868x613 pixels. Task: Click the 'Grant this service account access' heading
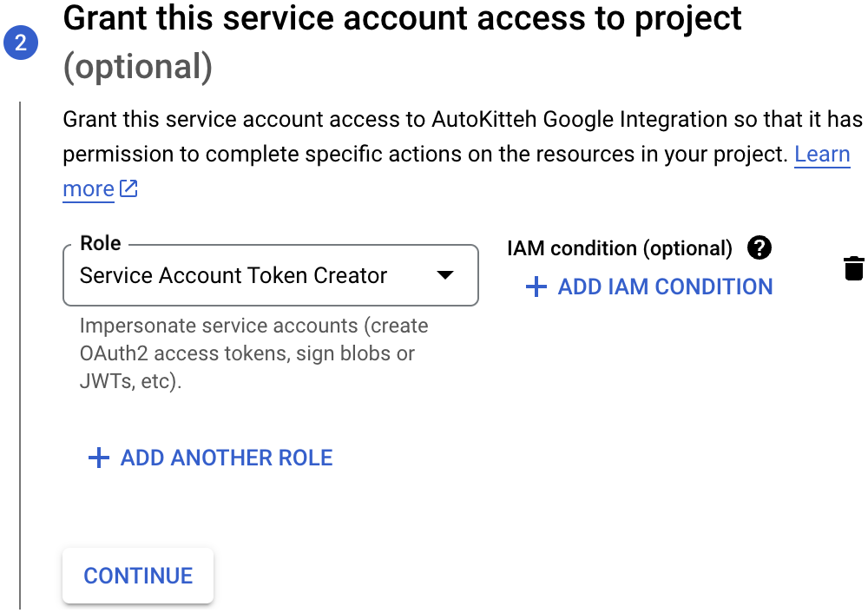[x=402, y=18]
